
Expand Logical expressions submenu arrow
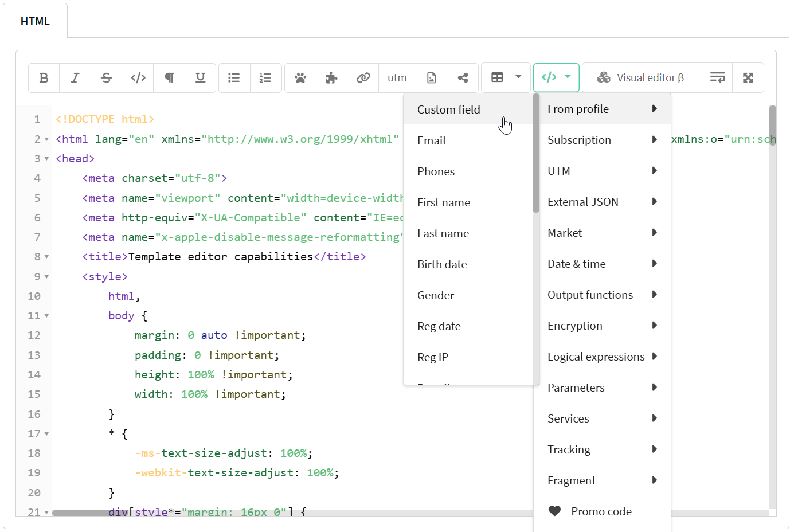coord(654,356)
